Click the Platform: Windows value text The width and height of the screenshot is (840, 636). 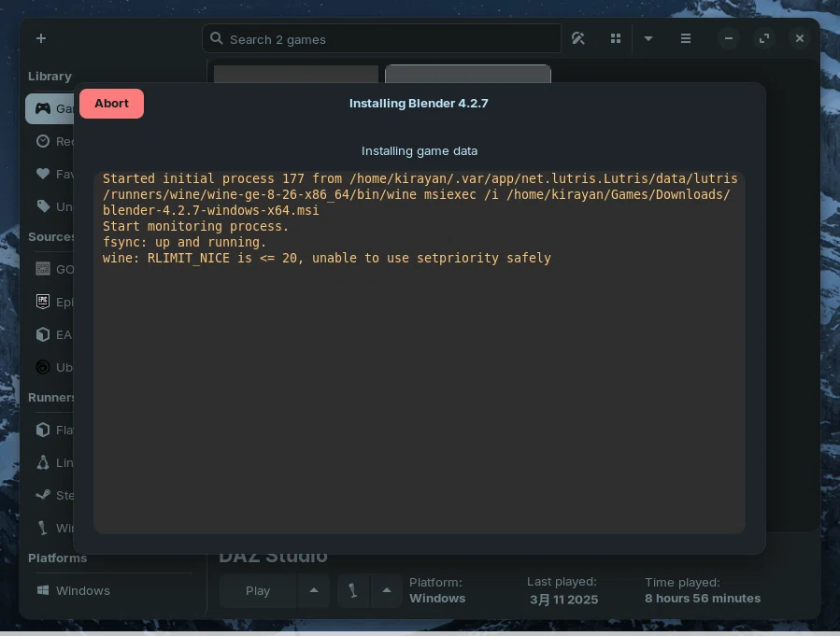(x=437, y=599)
